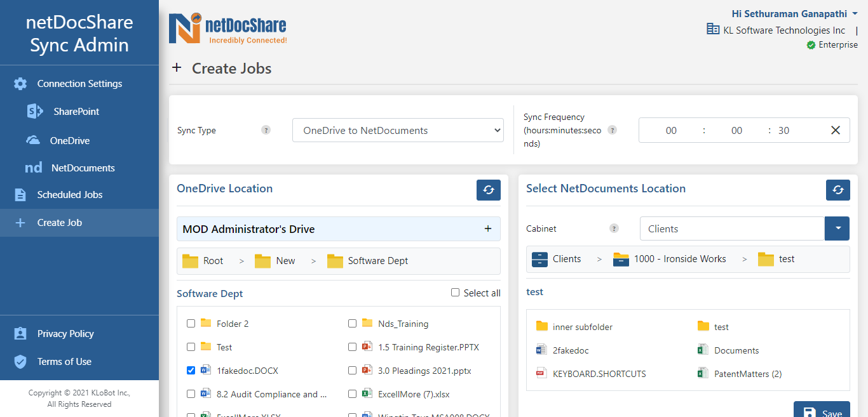
Task: Open the Terms of Use link
Action: [64, 362]
